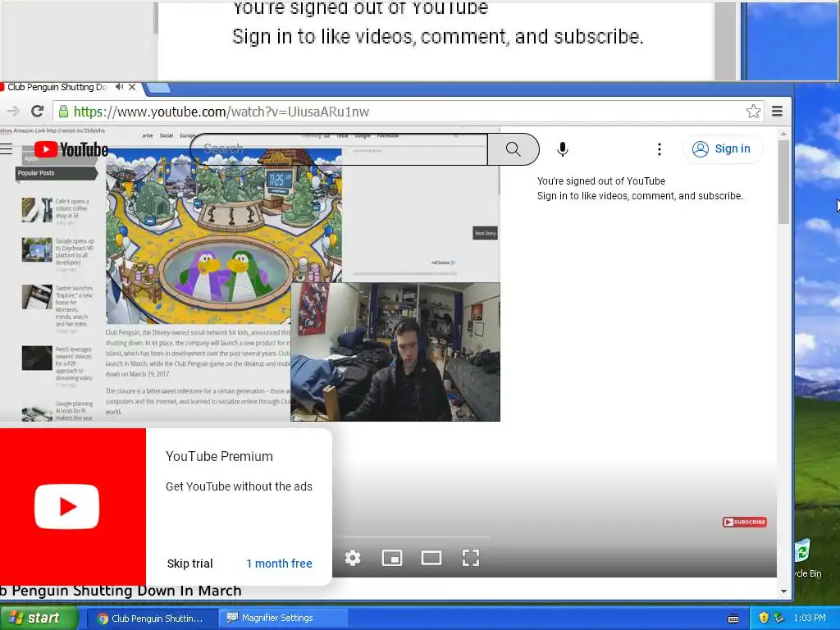Click the YouTube search magnifier button

pos(514,149)
